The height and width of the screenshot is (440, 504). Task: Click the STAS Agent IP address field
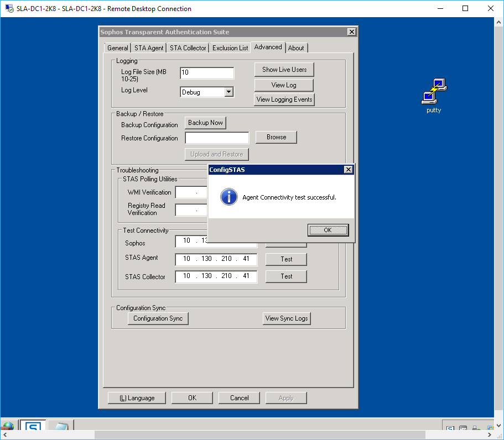tap(216, 259)
